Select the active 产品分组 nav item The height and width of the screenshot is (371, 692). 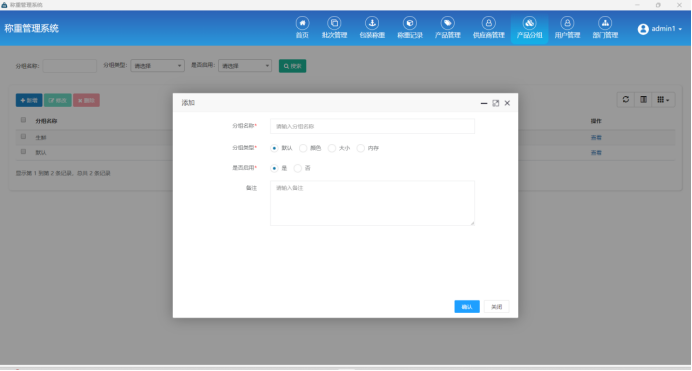point(530,28)
